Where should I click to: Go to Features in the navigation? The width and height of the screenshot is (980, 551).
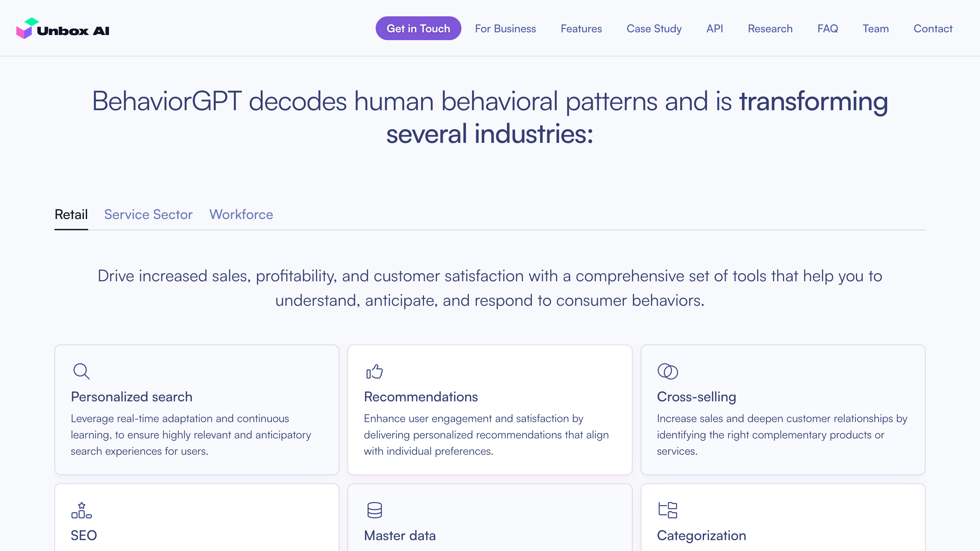click(581, 29)
